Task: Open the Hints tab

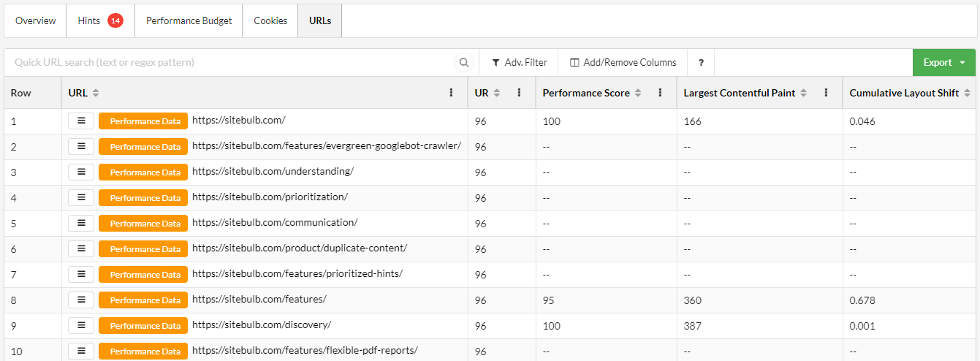Action: pos(100,20)
